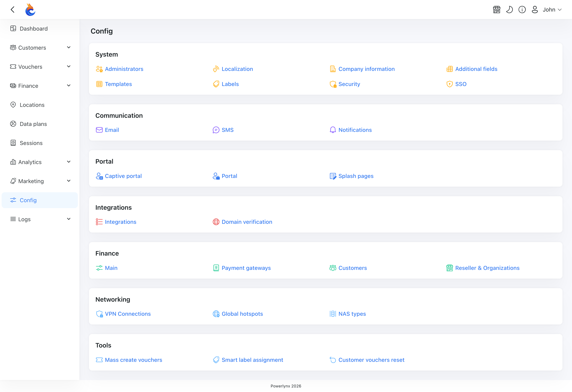Viewport: 572px width, 392px height.
Task: Open the Main finance settings link
Action: (x=111, y=268)
